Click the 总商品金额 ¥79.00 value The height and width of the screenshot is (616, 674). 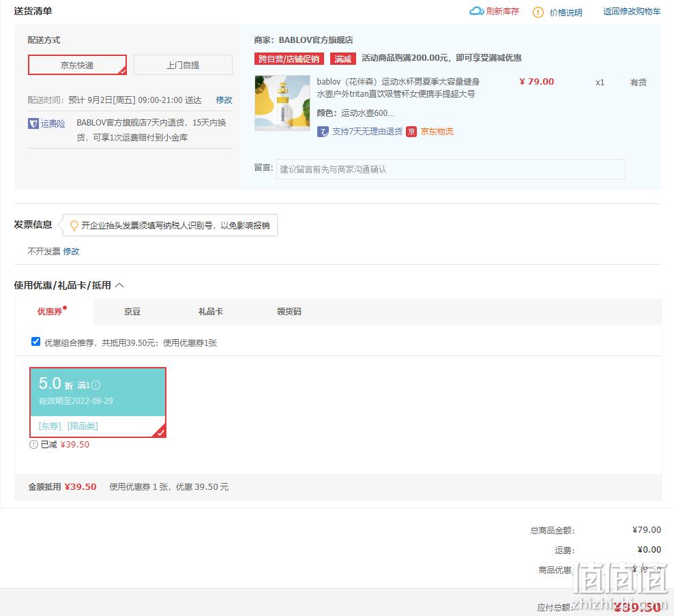(x=647, y=530)
